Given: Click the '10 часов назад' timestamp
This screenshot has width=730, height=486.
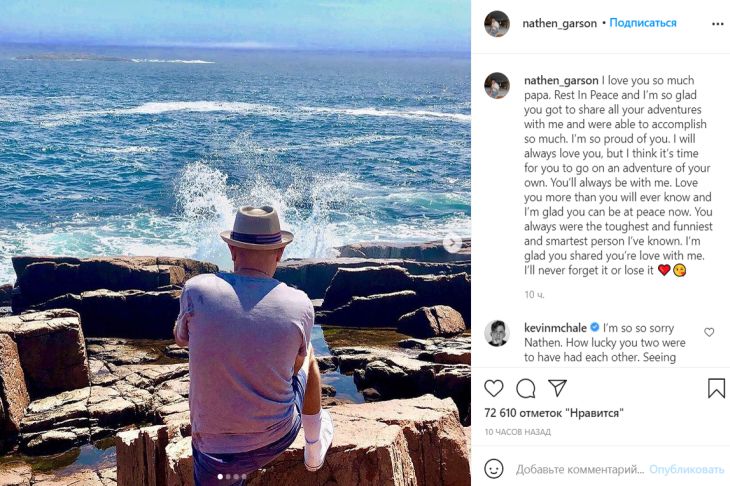Looking at the screenshot, I should point(517,431).
